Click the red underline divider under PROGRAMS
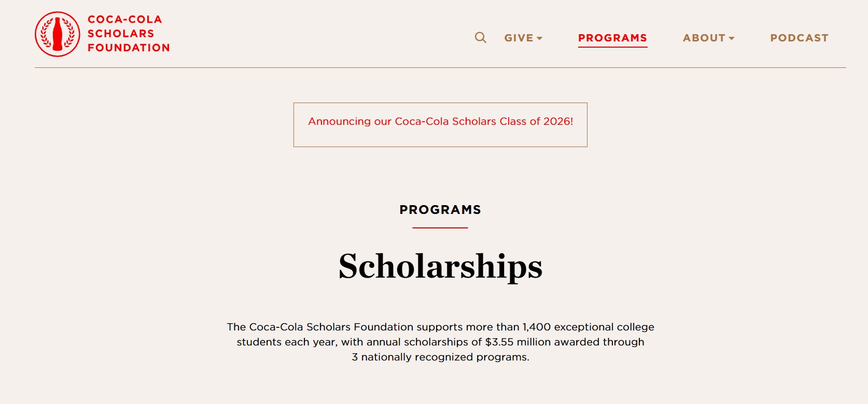Viewport: 868px width, 404px height. click(x=440, y=226)
